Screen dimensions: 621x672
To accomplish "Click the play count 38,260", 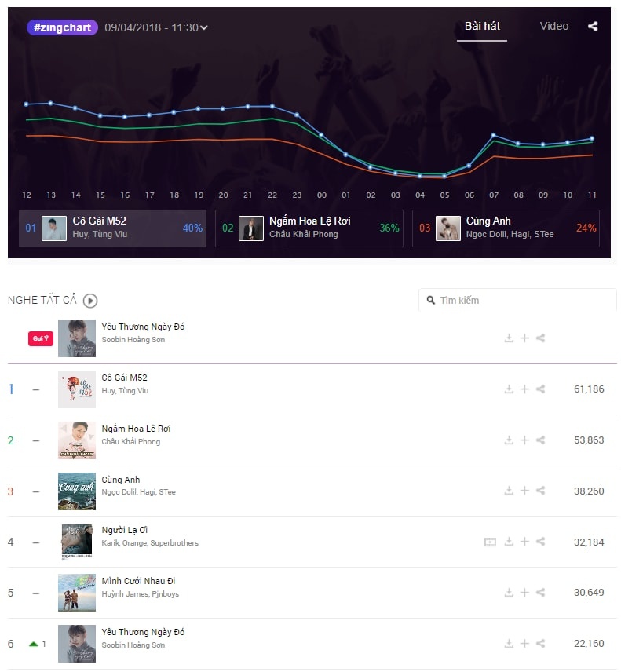I will [589, 491].
